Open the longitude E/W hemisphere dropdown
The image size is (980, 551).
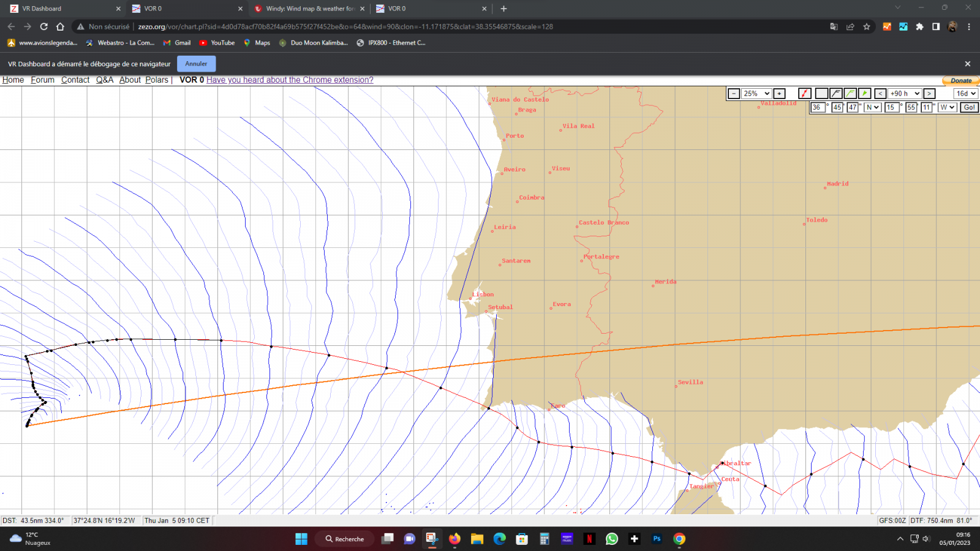tap(947, 107)
